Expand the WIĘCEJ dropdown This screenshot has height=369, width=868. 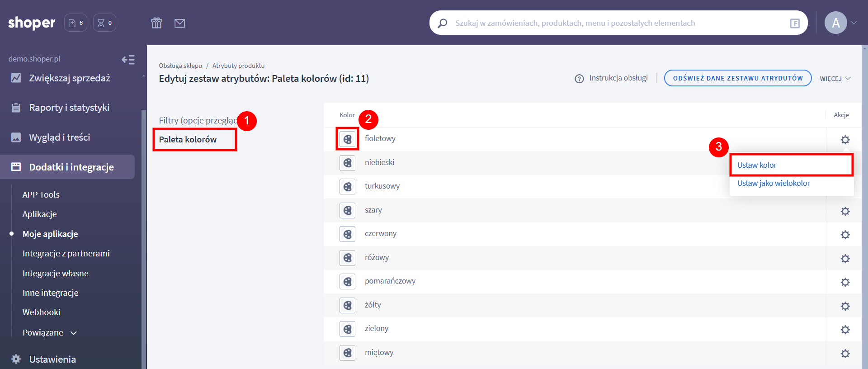835,79
